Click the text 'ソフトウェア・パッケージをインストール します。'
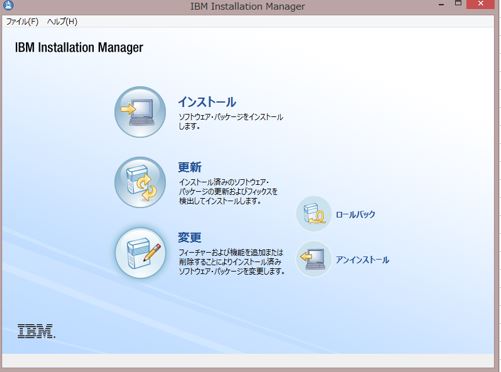This screenshot has width=501, height=372. (x=231, y=121)
